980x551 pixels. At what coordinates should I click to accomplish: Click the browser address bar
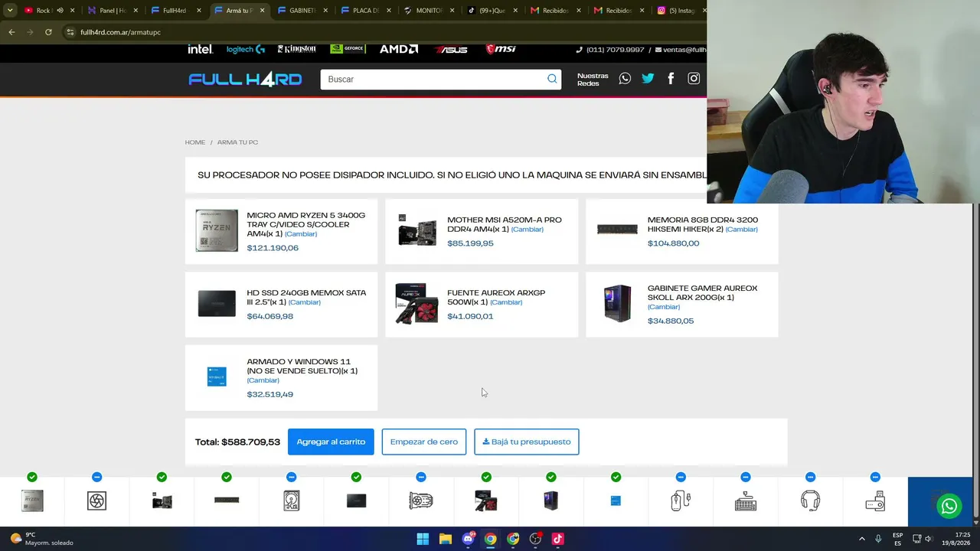[383, 32]
